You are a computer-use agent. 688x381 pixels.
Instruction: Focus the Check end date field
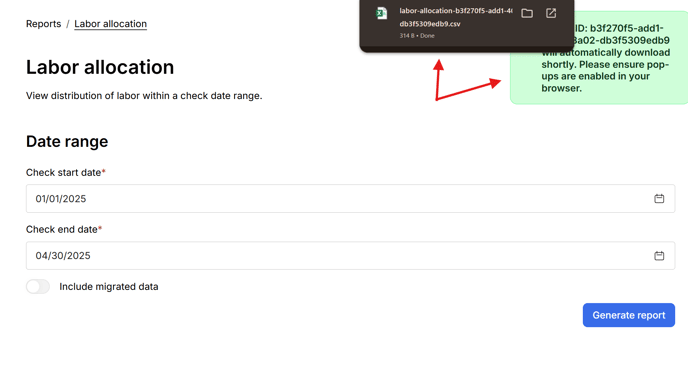click(350, 255)
